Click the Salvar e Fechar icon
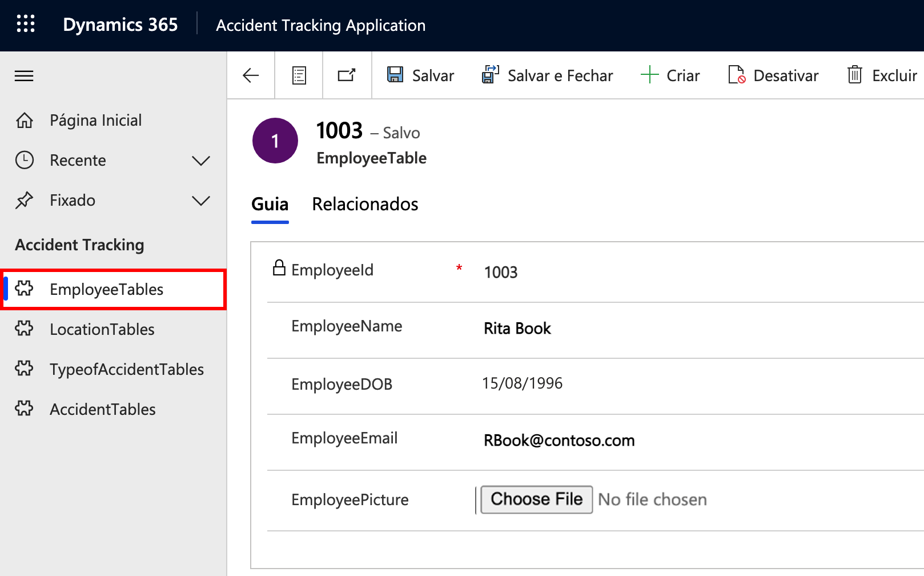This screenshot has height=576, width=924. pyautogui.click(x=491, y=75)
